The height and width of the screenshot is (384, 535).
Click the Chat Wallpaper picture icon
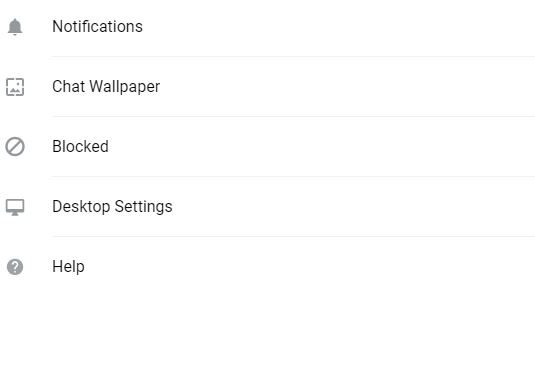[15, 87]
